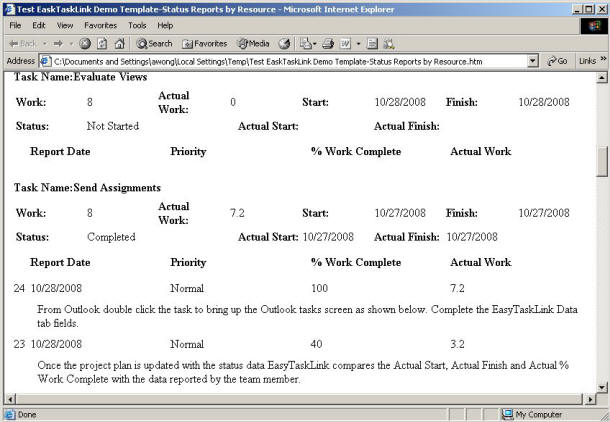Open the Favorites menu

pyautogui.click(x=100, y=25)
